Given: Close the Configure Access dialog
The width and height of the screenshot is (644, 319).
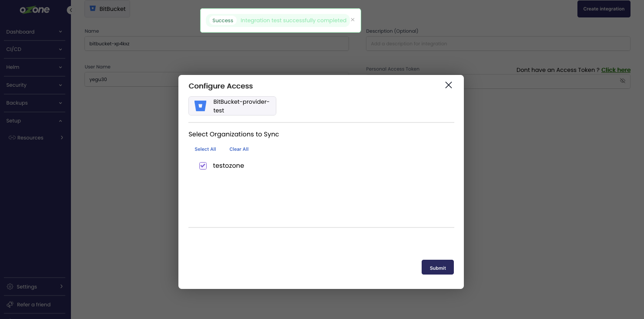Looking at the screenshot, I should 449,85.
